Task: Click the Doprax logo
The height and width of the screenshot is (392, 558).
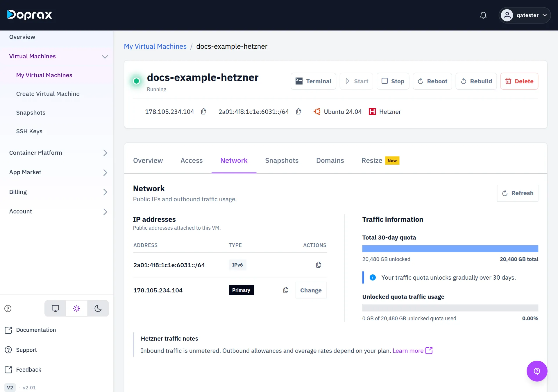Action: [x=30, y=15]
